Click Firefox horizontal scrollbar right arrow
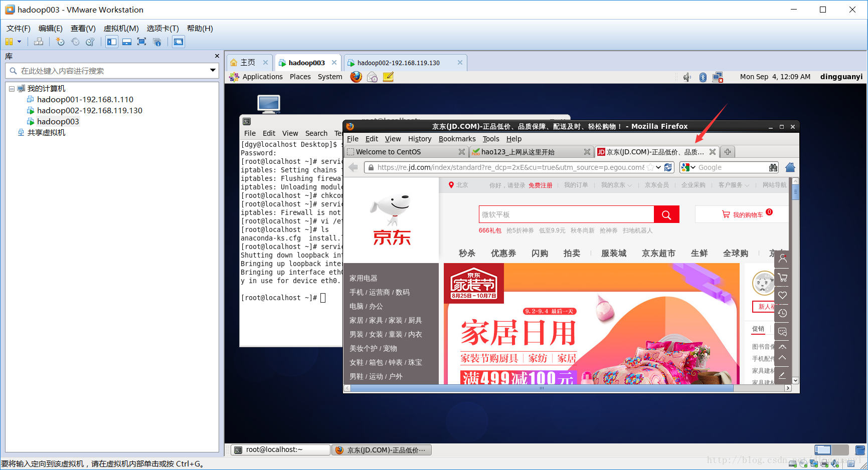868x470 pixels. (788, 388)
